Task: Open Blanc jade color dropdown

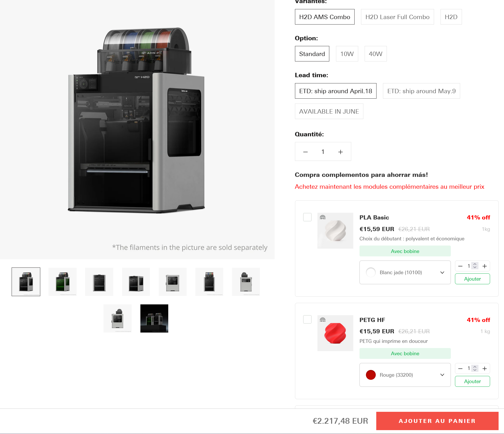Action: pos(405,272)
